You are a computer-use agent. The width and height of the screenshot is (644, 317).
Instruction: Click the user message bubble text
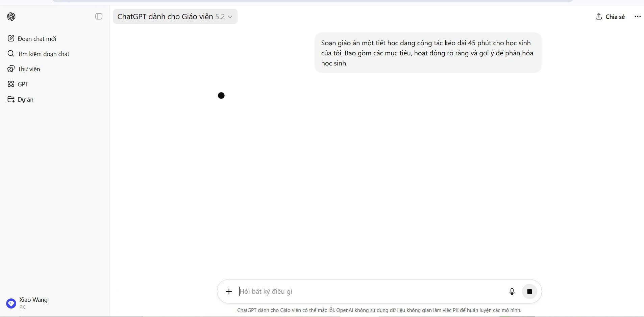point(428,53)
